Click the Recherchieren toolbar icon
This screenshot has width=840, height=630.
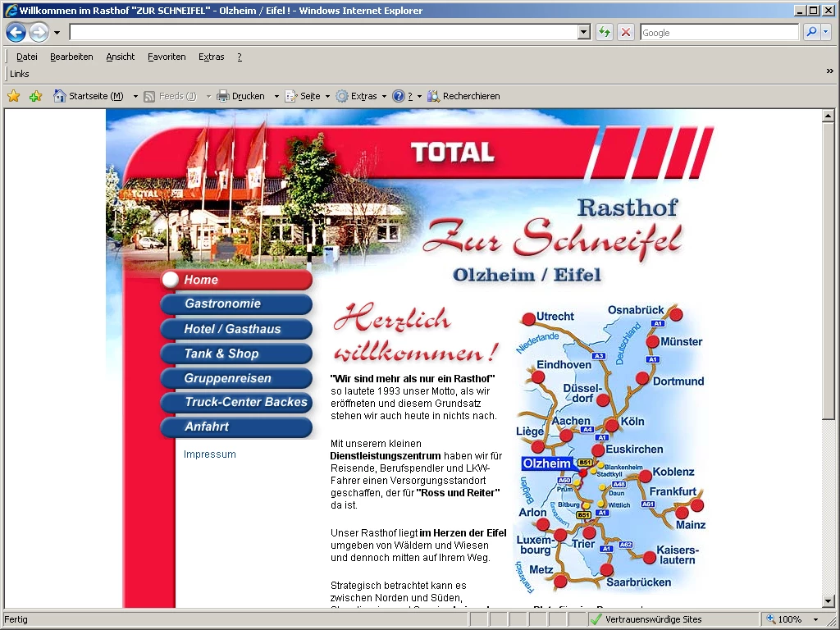[434, 96]
